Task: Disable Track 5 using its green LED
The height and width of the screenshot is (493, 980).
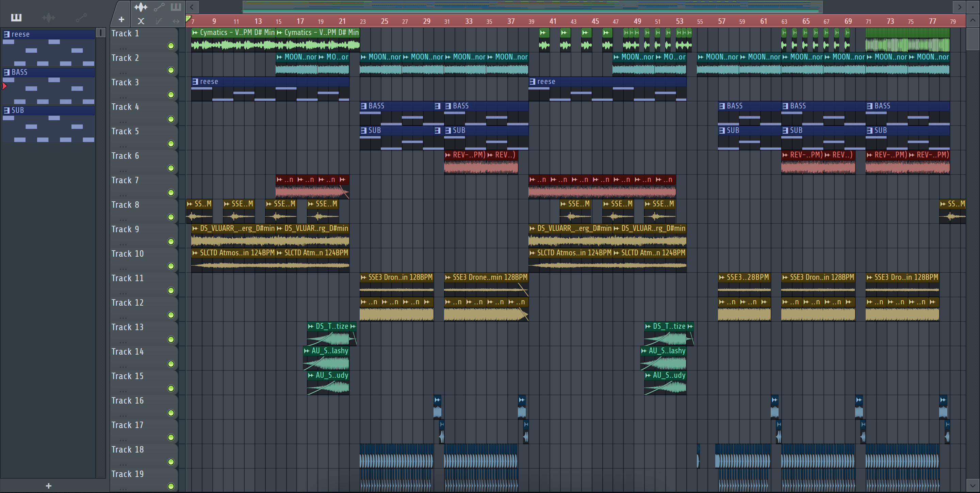Action: coord(171,144)
